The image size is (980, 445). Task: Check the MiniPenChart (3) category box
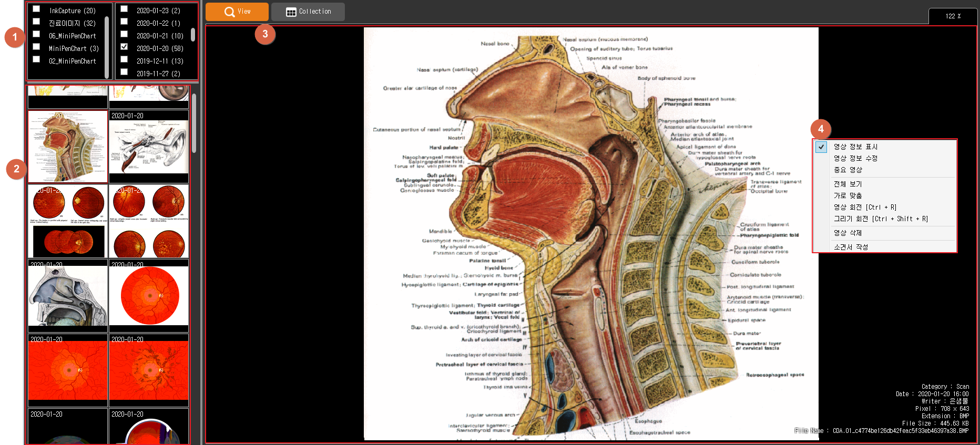(36, 47)
